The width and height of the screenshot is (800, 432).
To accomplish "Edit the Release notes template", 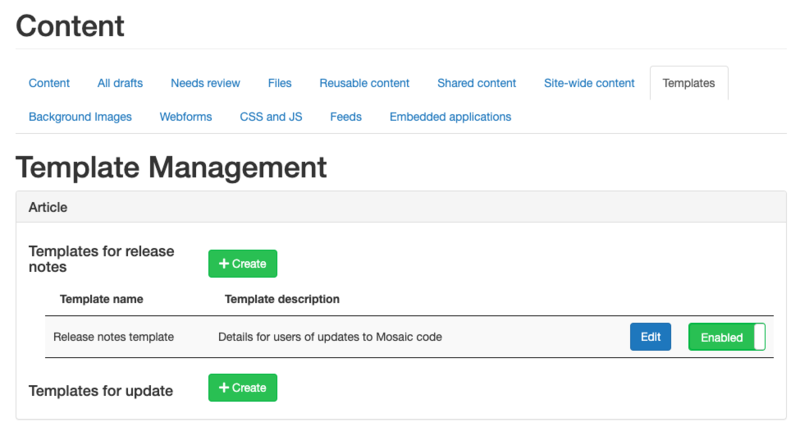I will point(650,337).
